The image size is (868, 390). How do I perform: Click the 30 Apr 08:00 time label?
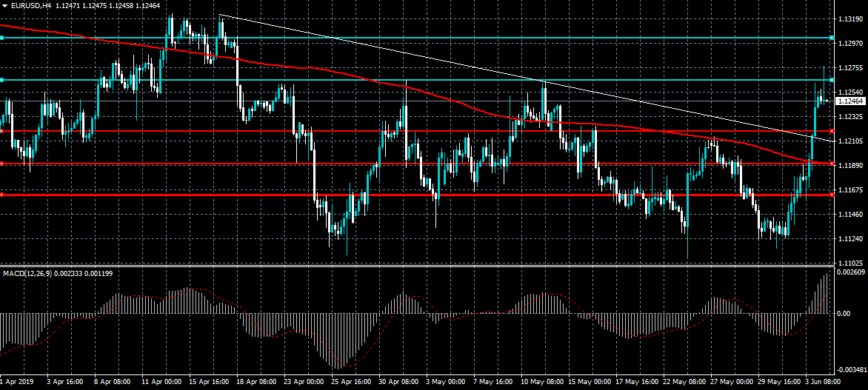(399, 382)
